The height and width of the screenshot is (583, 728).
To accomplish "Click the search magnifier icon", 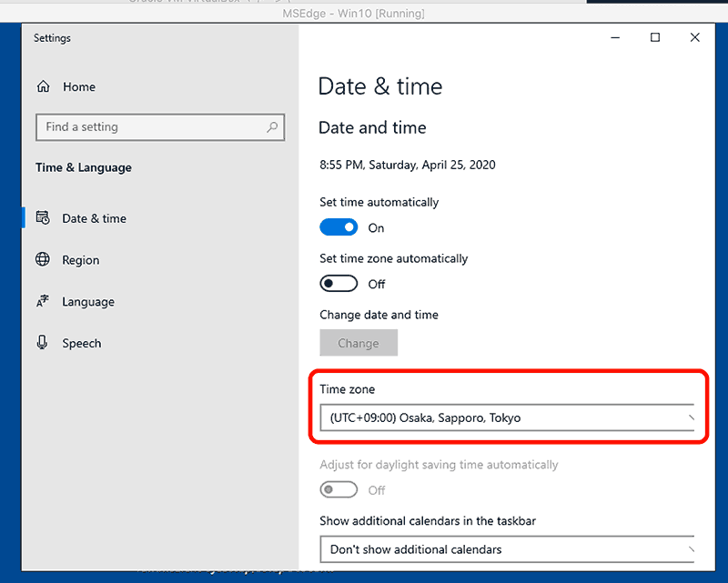I will click(272, 127).
